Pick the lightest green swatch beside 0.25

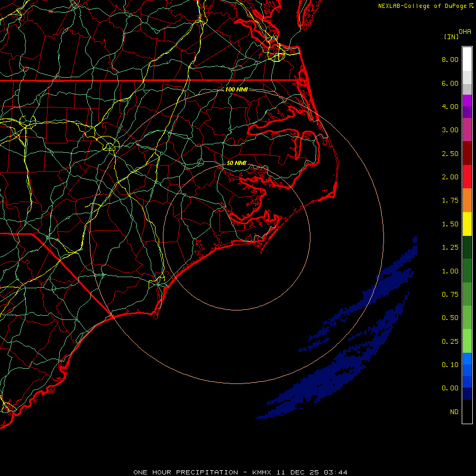tap(467, 341)
